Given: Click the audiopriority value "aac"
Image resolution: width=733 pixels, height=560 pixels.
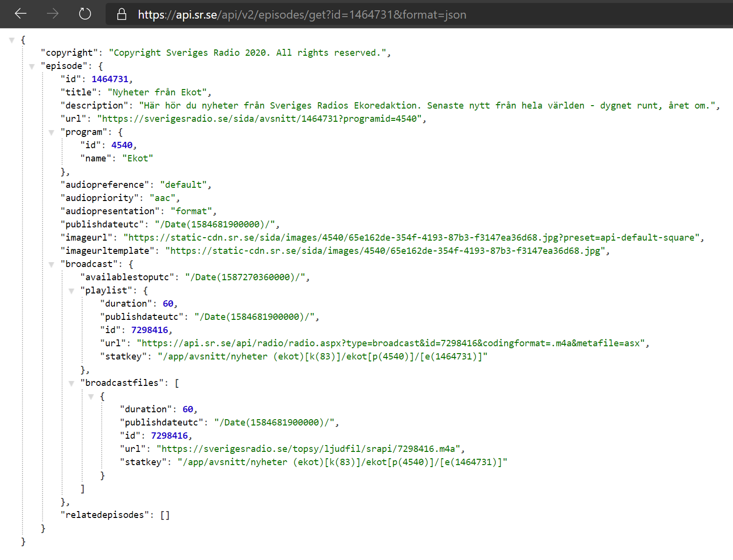Looking at the screenshot, I should (162, 198).
